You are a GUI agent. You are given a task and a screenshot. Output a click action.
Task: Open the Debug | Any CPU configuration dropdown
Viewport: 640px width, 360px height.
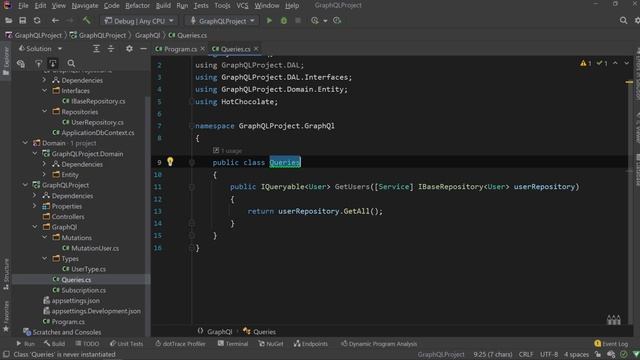[x=139, y=21]
